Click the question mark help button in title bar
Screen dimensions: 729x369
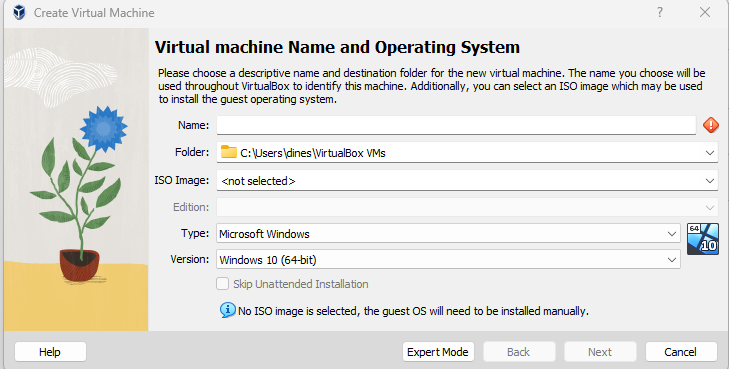click(x=660, y=13)
